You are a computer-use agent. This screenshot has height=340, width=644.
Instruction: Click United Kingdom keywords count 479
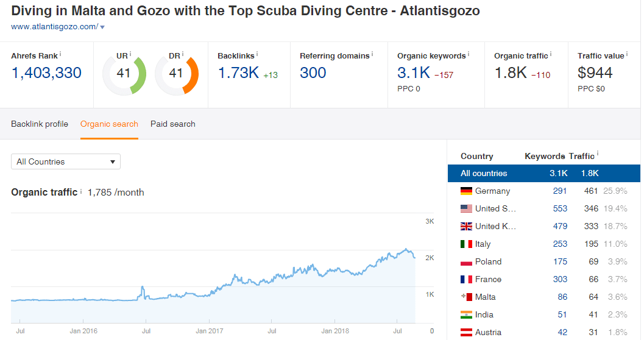(560, 226)
